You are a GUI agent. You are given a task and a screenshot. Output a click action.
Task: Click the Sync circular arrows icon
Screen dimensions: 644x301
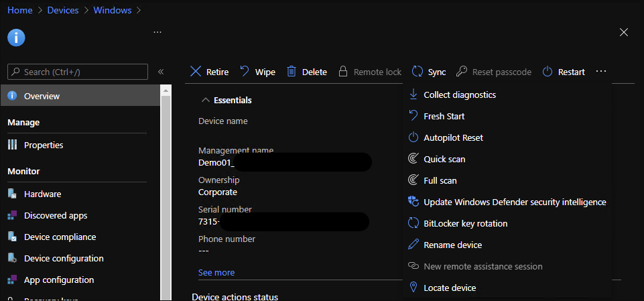coord(417,72)
